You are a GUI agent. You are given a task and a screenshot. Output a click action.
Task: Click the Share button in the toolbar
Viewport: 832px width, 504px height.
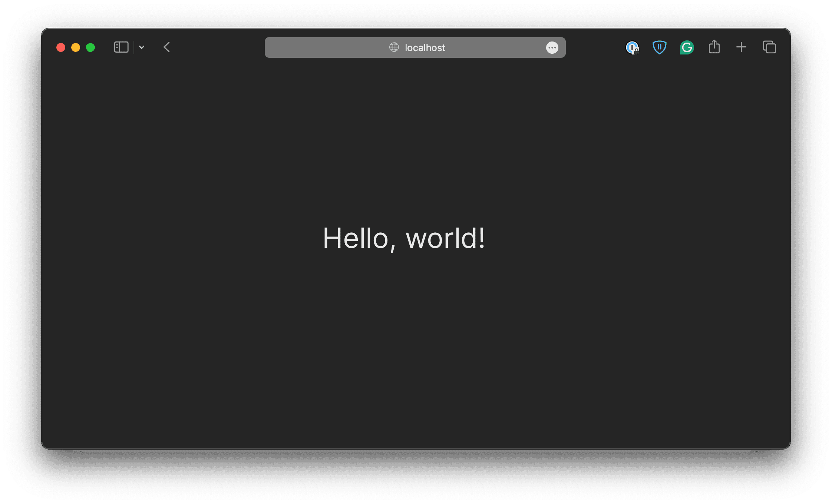tap(714, 47)
